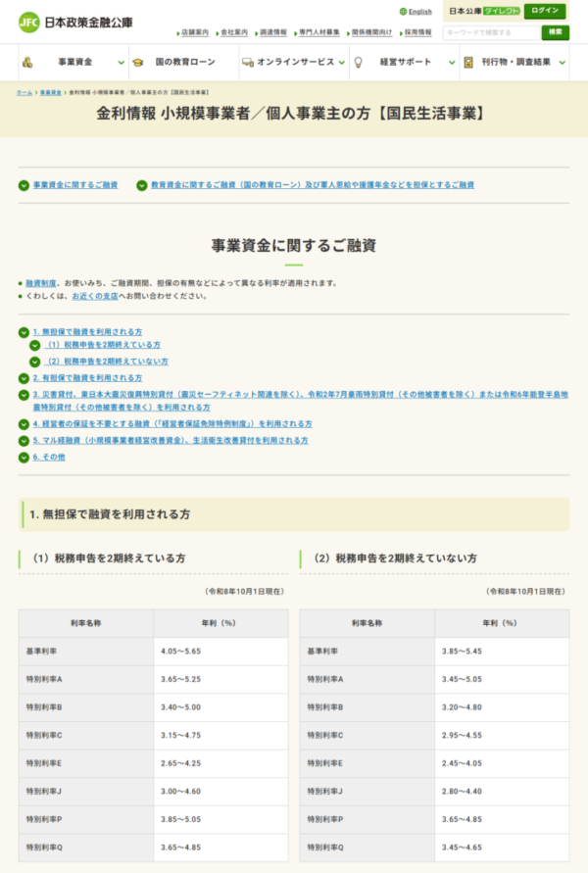Expand the 刊行物・調査結果 menu chevron
Screen dimensions: 588x873
562,63
